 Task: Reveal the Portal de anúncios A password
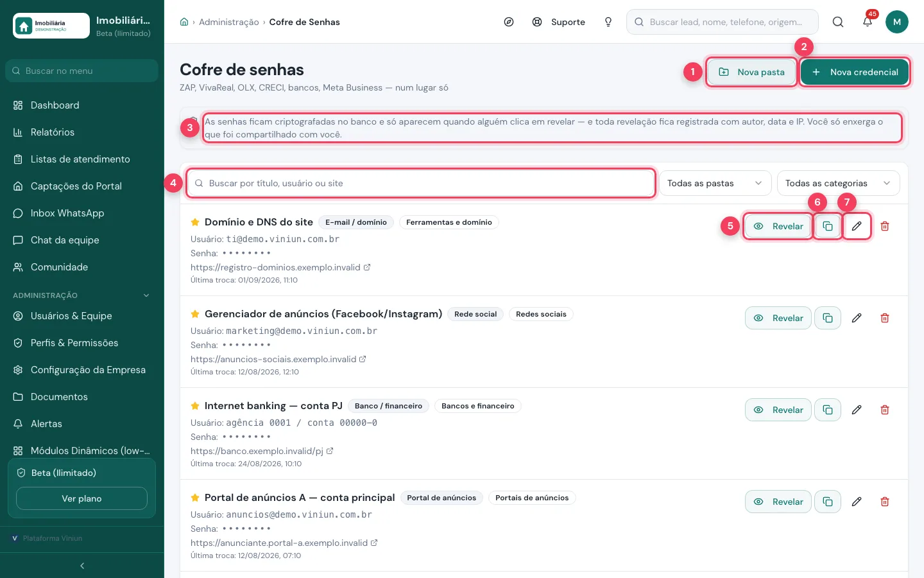778,502
